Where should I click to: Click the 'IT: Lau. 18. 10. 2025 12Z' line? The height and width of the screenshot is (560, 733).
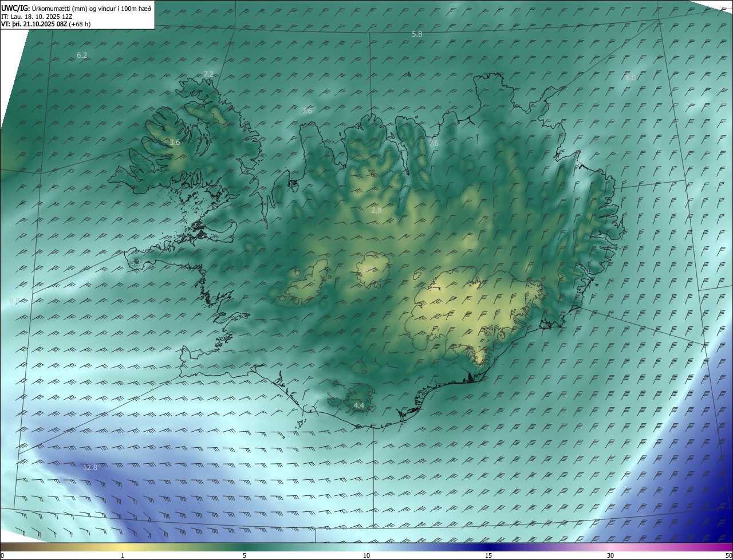point(36,16)
